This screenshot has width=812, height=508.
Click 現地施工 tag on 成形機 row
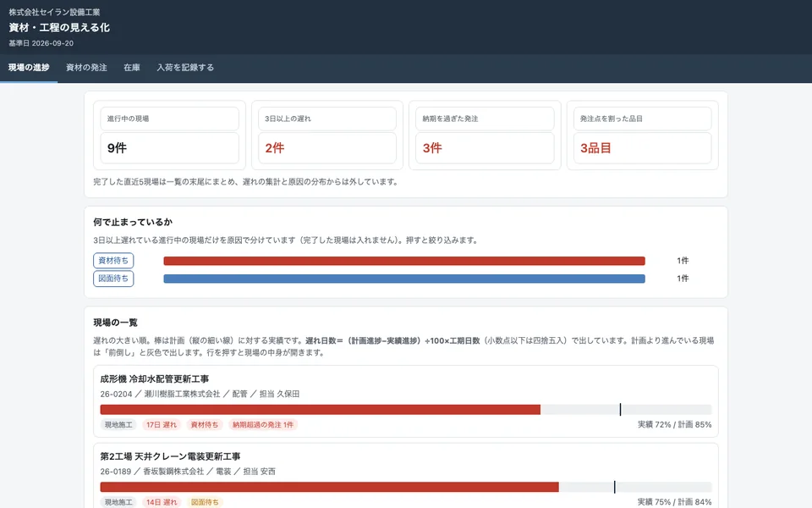pos(118,424)
